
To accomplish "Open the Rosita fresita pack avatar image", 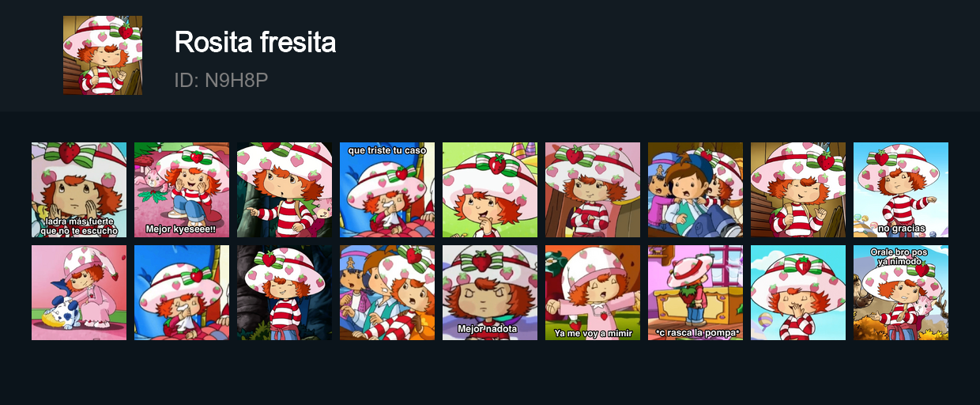I will 103,55.
